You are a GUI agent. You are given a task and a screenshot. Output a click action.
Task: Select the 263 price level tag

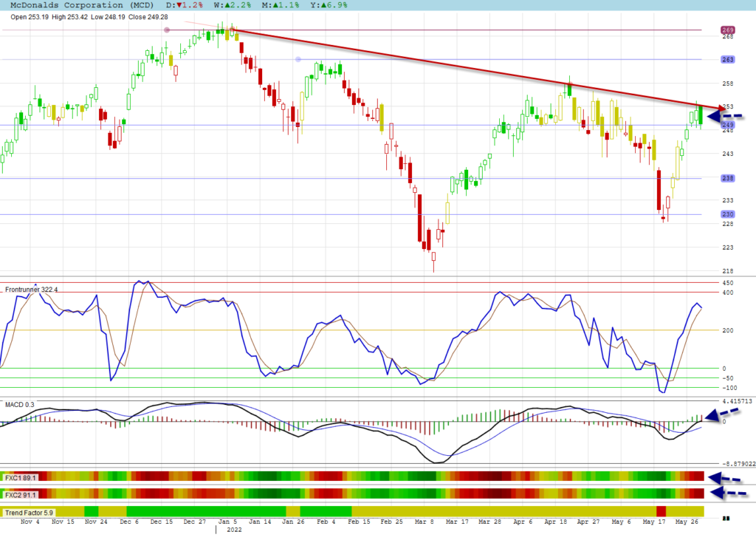tap(727, 59)
